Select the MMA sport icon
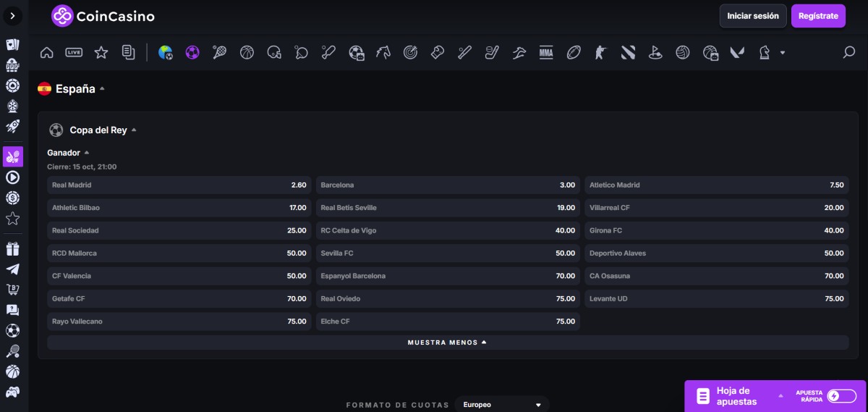The height and width of the screenshot is (412, 868). coord(546,52)
